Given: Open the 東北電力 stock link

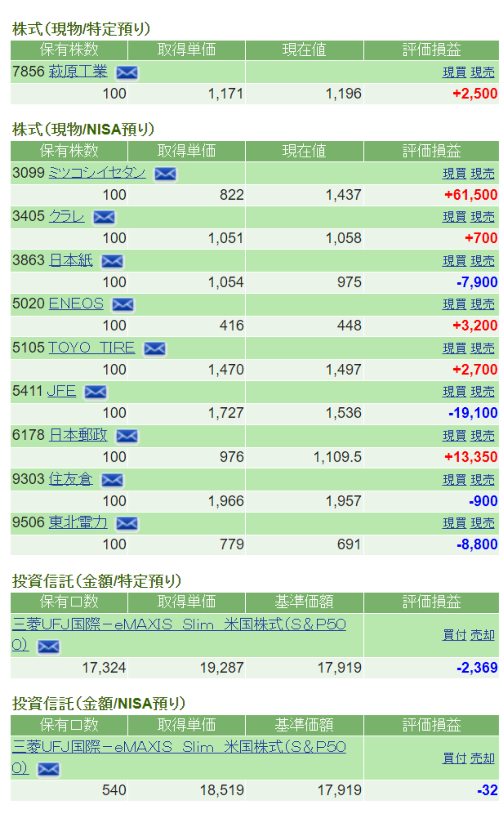Looking at the screenshot, I should [78, 522].
